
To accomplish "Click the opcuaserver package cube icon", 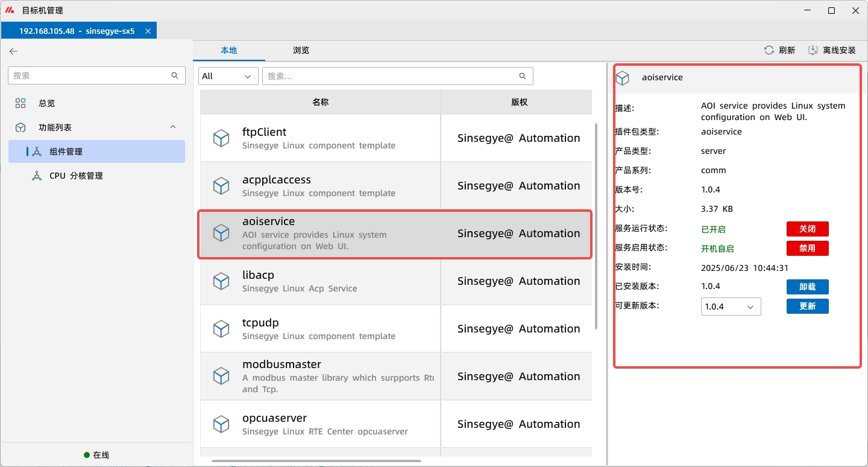I will click(221, 424).
